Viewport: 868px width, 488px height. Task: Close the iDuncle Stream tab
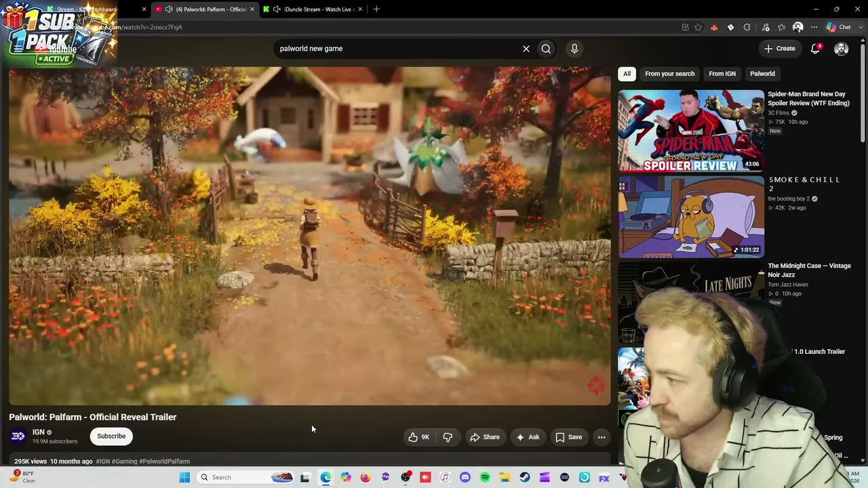(x=360, y=9)
